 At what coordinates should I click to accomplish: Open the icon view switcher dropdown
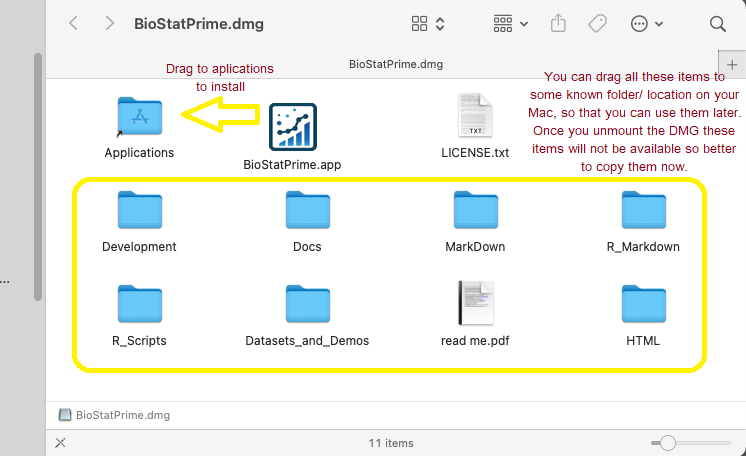(x=429, y=23)
